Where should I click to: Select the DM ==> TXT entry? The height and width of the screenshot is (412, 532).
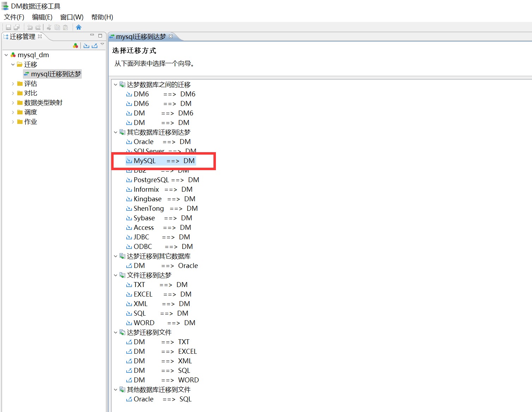pyautogui.click(x=162, y=342)
